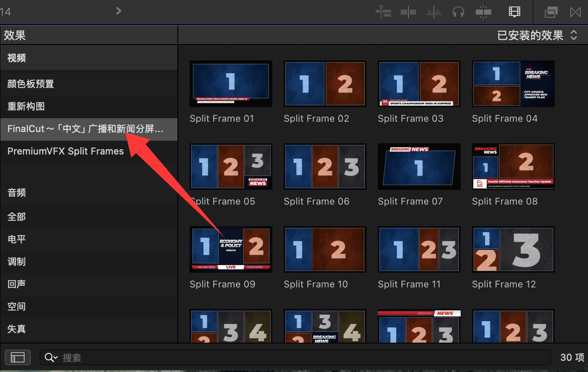Click in the 搜索 effects search field
588x372 pixels.
(x=302, y=357)
